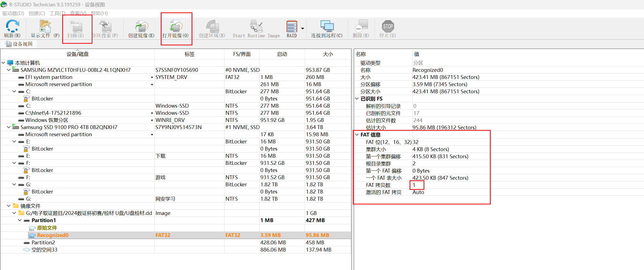
Task: Sort by the 大小 column header
Action: (x=328, y=54)
